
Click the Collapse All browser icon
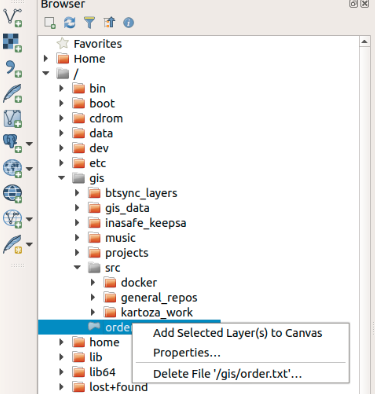109,23
